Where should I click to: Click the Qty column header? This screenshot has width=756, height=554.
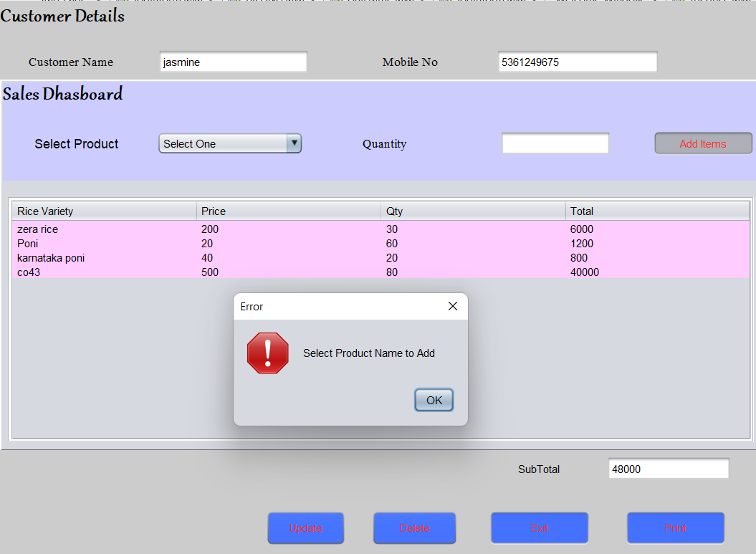click(x=473, y=211)
